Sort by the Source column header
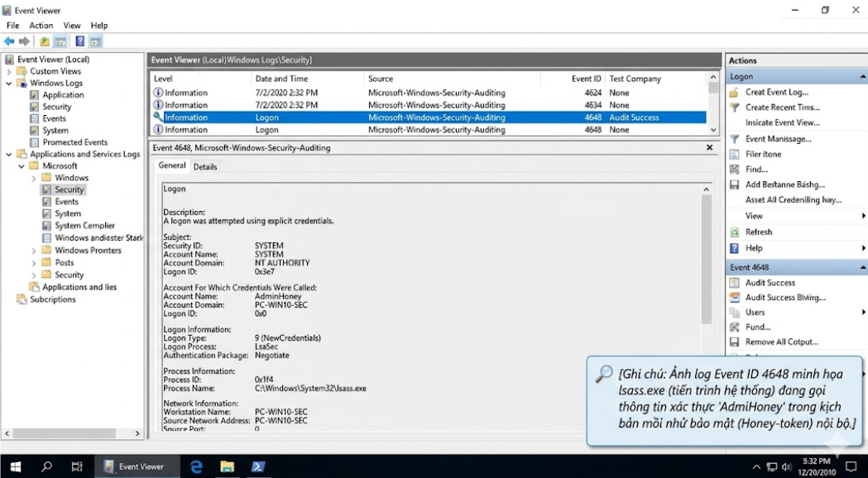This screenshot has height=478, width=868. pyautogui.click(x=452, y=79)
